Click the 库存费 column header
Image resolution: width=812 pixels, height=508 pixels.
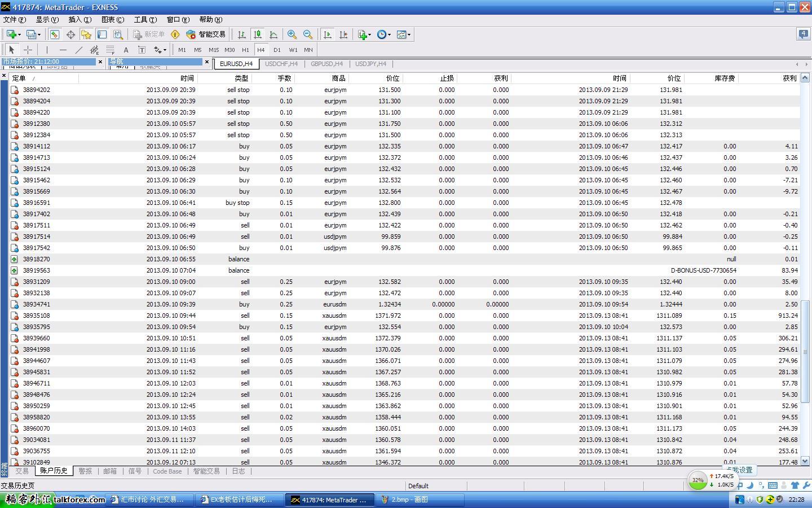point(712,78)
